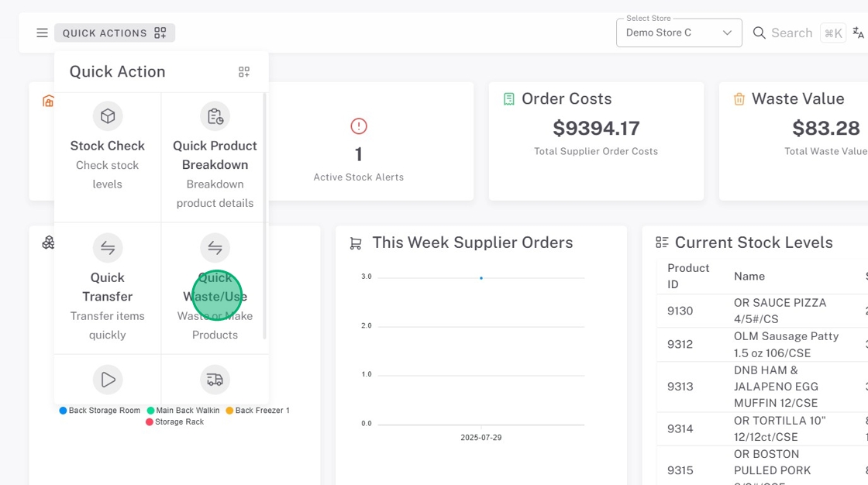Click the grid icon in Quick Action header

click(x=244, y=72)
